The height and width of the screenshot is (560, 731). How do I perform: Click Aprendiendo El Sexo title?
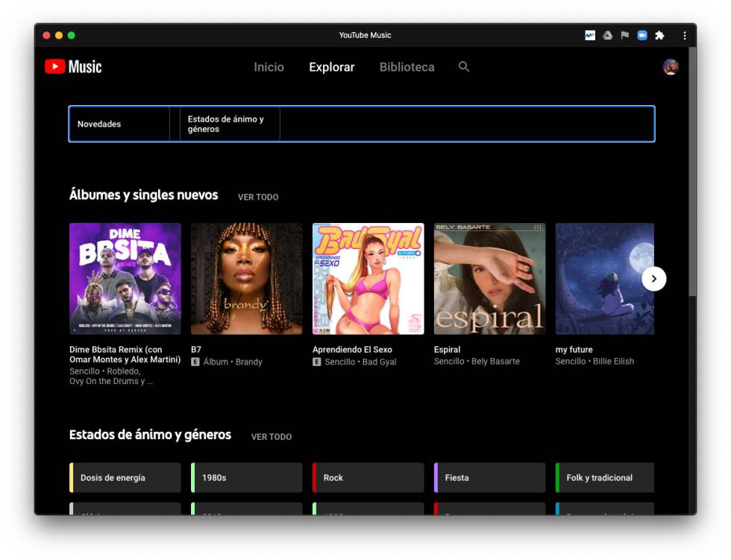tap(352, 350)
